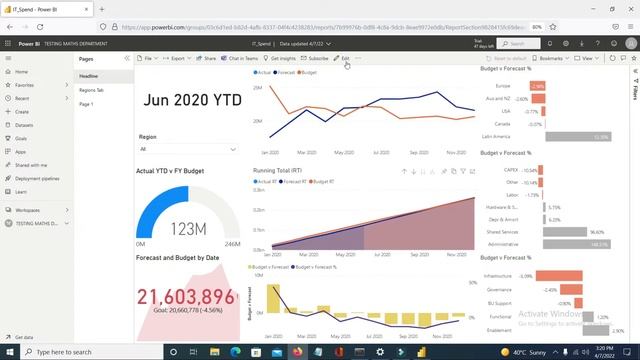Open the user account avatar
The image size is (640, 360).
point(631,43)
